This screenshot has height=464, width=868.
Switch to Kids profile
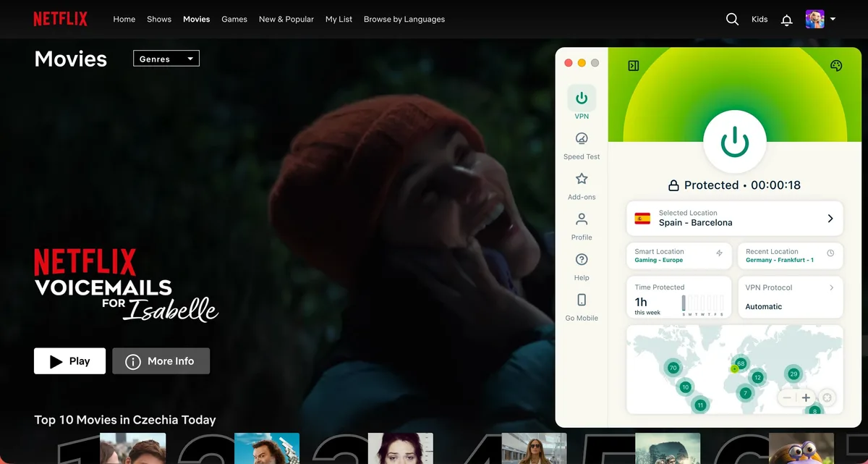click(759, 20)
